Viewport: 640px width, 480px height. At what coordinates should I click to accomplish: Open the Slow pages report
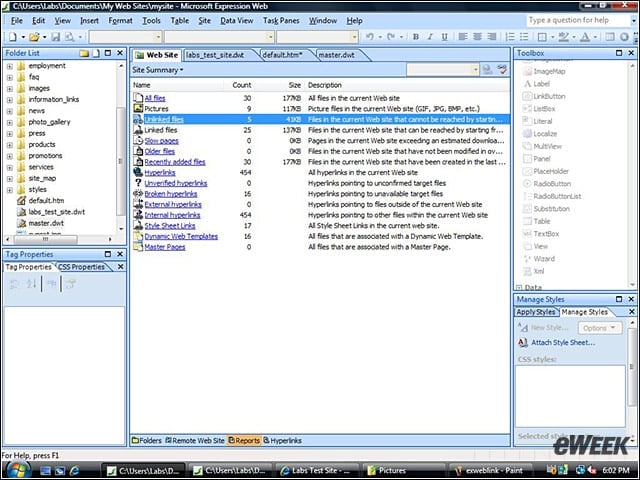[162, 141]
